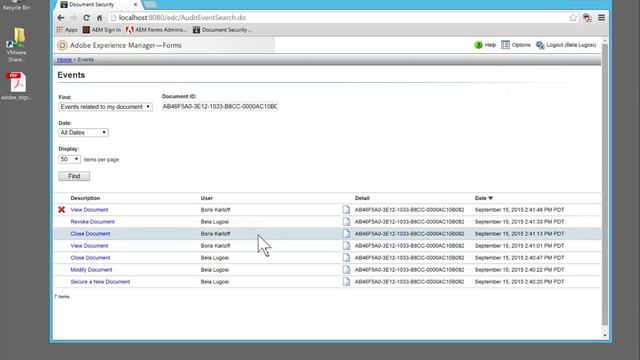Click the Adobe Experience Manager logo
Screen dimensions: 640x360
coord(62,45)
